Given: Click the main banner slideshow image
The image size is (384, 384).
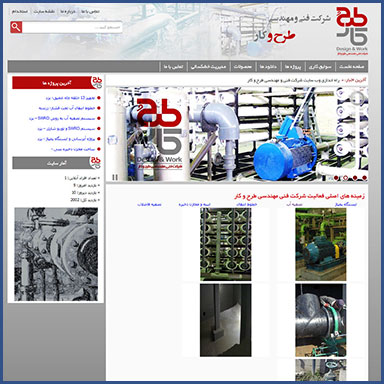Looking at the screenshot, I should pyautogui.click(x=237, y=134).
